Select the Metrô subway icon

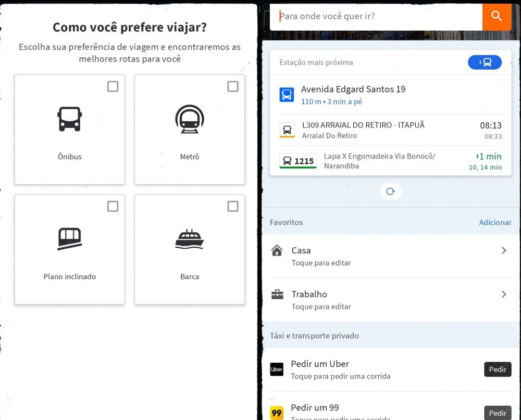(x=189, y=119)
